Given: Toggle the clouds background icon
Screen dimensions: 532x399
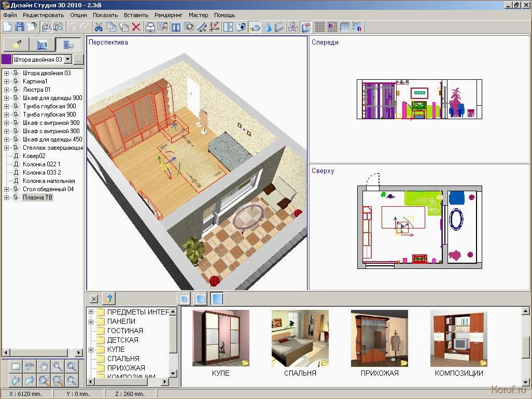Looking at the screenshot, I should [255, 27].
